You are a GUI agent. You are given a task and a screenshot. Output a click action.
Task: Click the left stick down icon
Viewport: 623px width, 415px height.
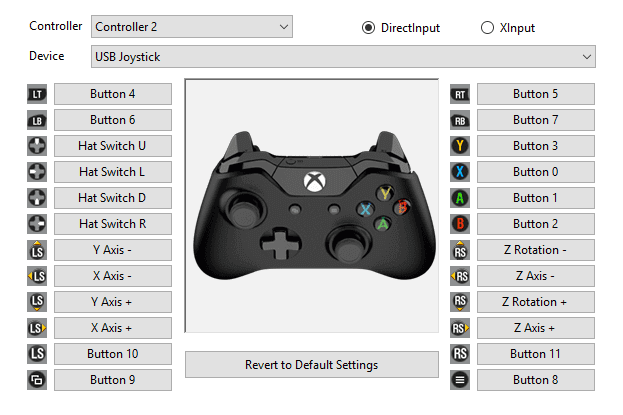[37, 302]
